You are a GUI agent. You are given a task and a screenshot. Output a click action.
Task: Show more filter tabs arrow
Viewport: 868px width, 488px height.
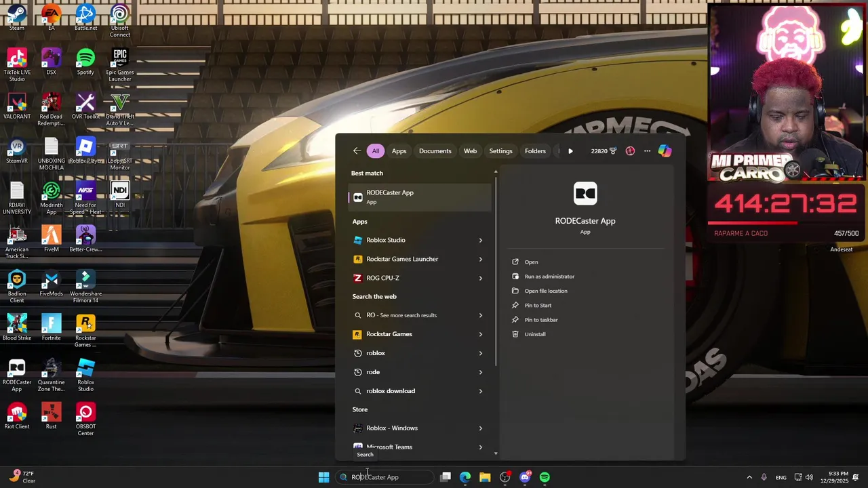point(570,151)
